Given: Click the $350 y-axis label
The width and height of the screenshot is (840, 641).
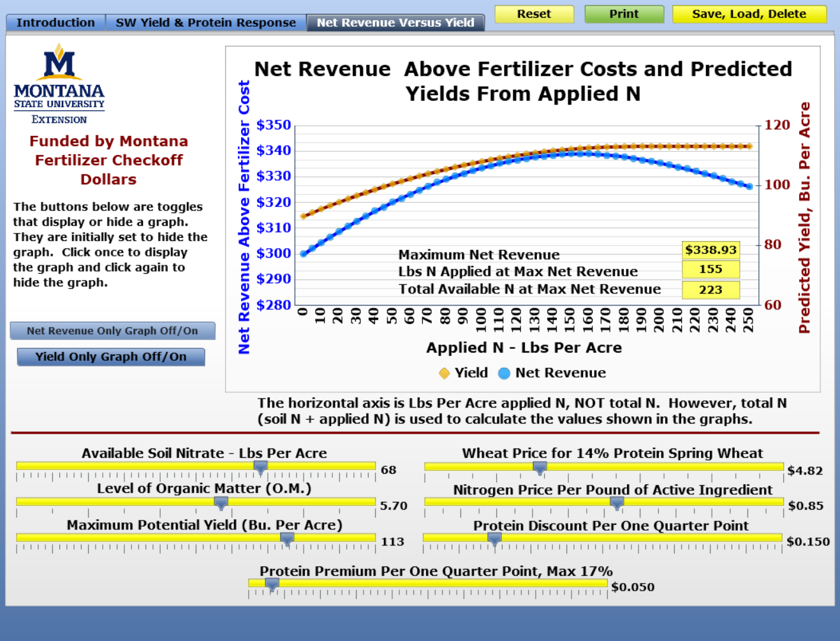Looking at the screenshot, I should [x=274, y=125].
